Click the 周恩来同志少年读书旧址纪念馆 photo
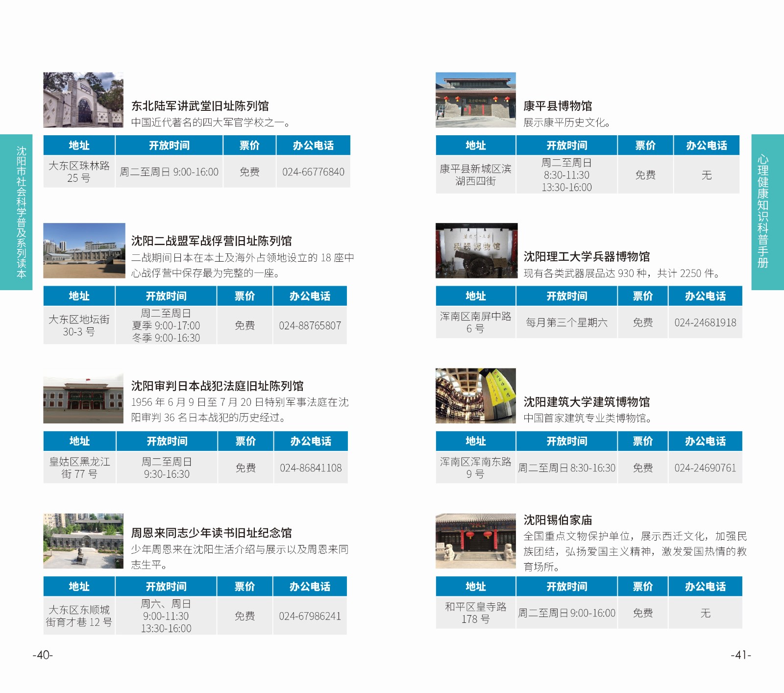The image size is (784, 693). 83,541
